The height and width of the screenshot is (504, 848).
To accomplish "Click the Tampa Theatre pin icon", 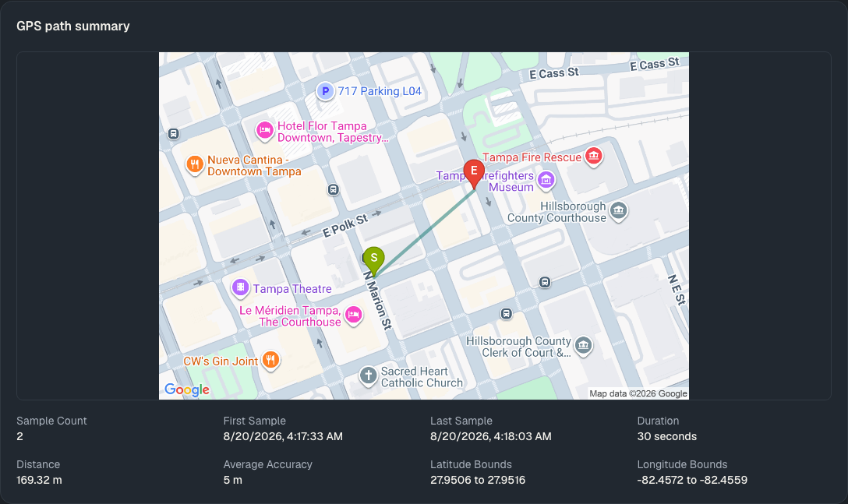I will point(240,288).
